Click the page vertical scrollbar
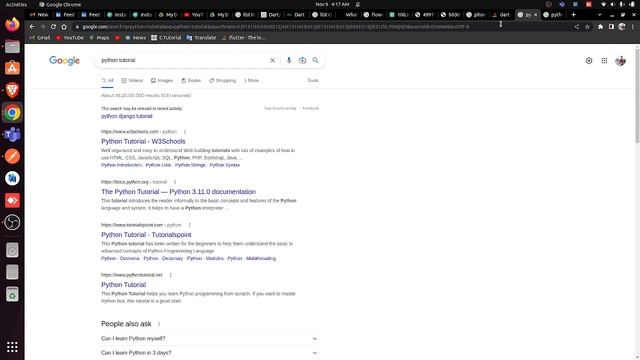The height and width of the screenshot is (360, 640). coord(637,96)
